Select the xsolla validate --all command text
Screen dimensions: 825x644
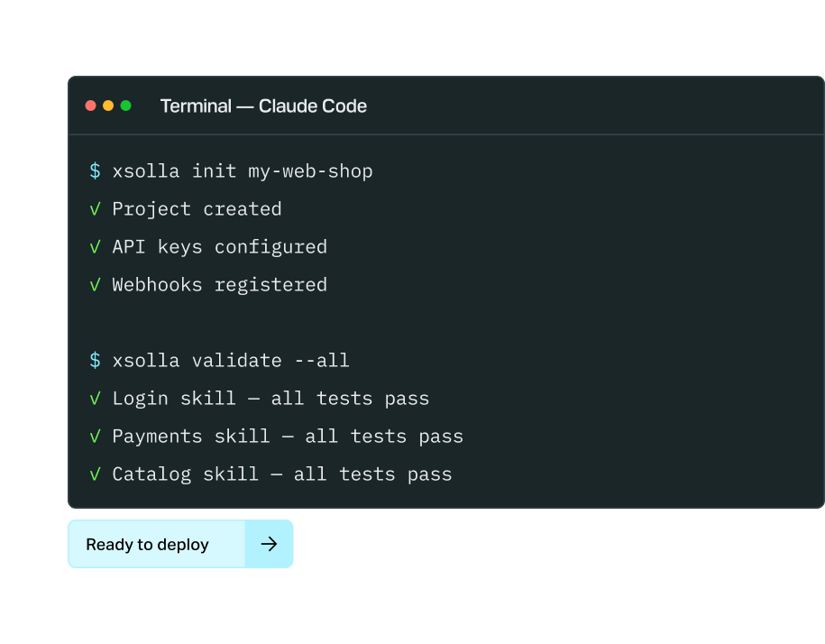point(231,361)
